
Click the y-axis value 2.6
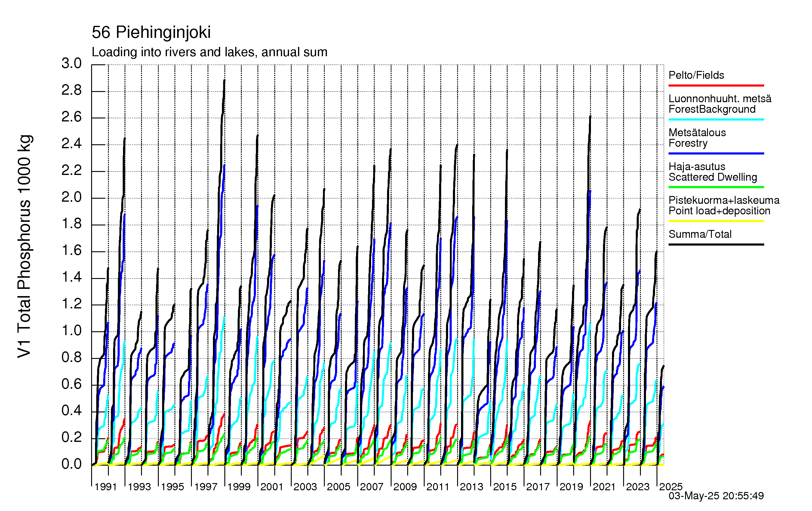click(72, 117)
